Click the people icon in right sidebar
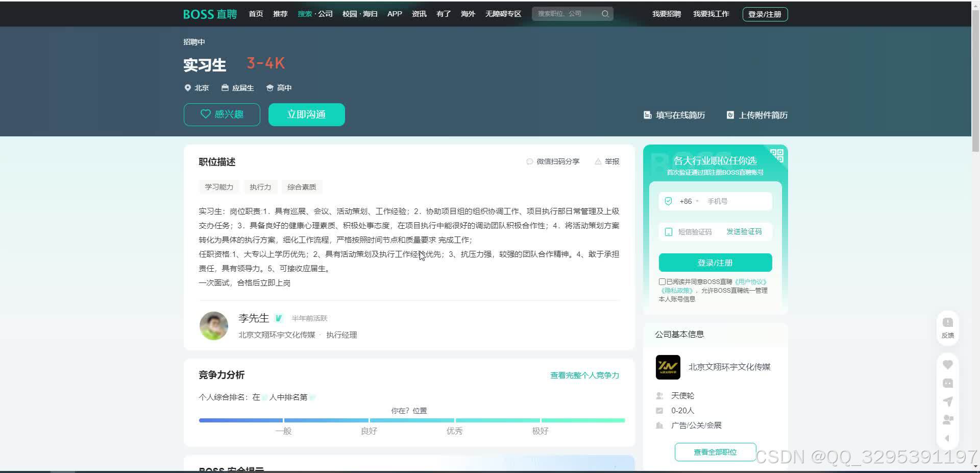Viewport: 980px width, 473px height. 948,420
